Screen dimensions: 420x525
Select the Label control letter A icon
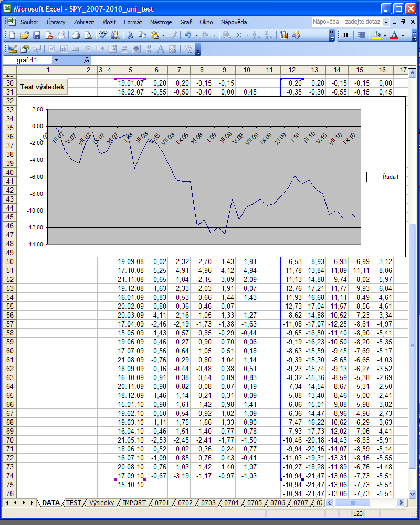pos(161,49)
